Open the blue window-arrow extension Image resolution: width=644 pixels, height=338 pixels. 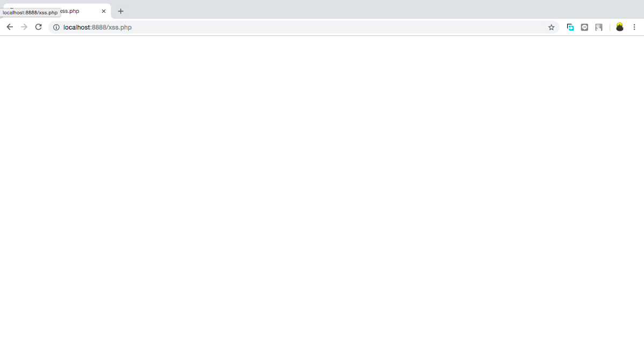tap(570, 27)
